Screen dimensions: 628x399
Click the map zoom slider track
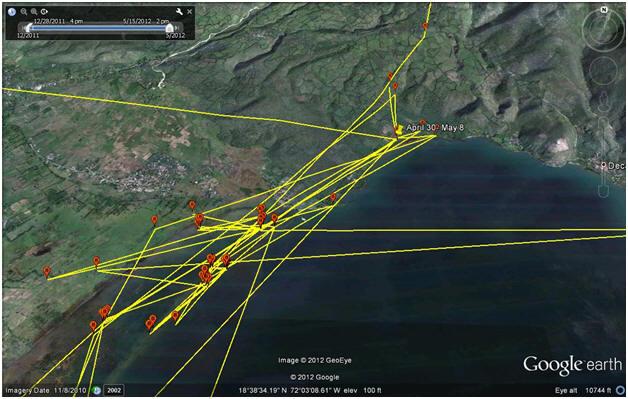click(603, 156)
